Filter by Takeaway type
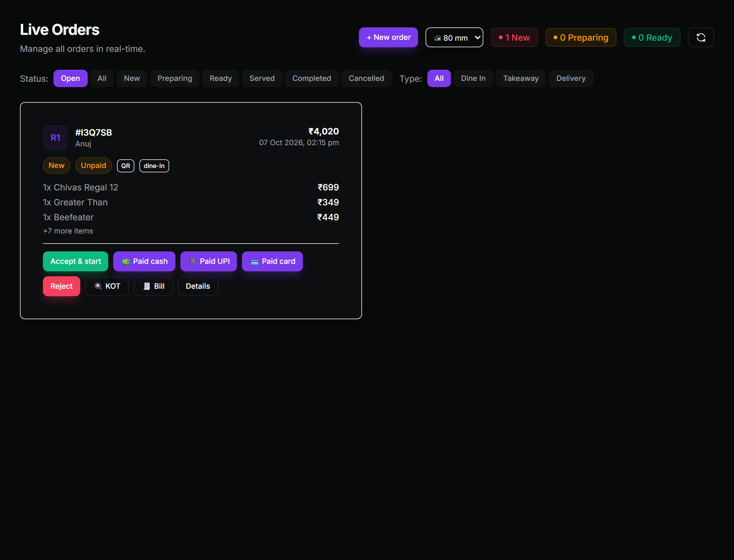Image resolution: width=734 pixels, height=560 pixels. pyautogui.click(x=521, y=78)
